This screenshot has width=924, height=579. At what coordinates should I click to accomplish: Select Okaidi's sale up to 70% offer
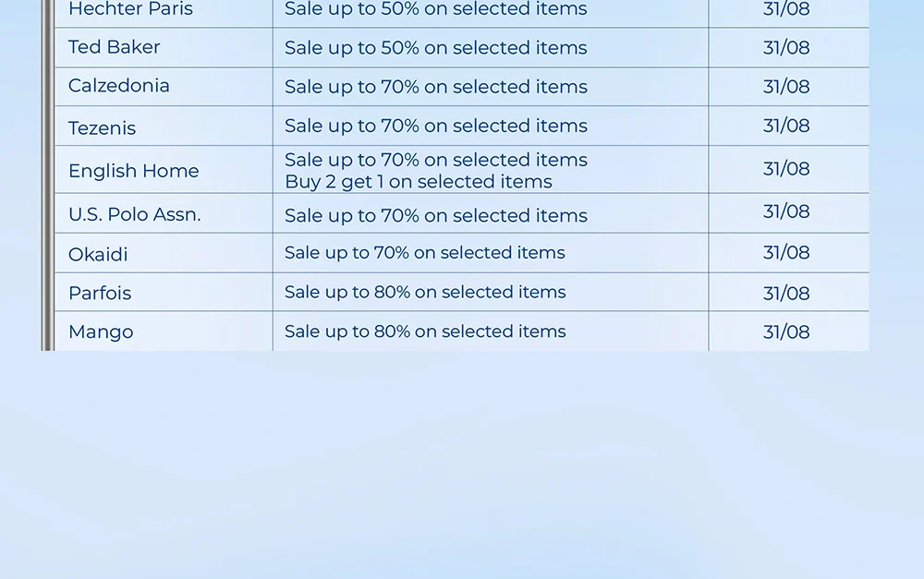click(424, 253)
